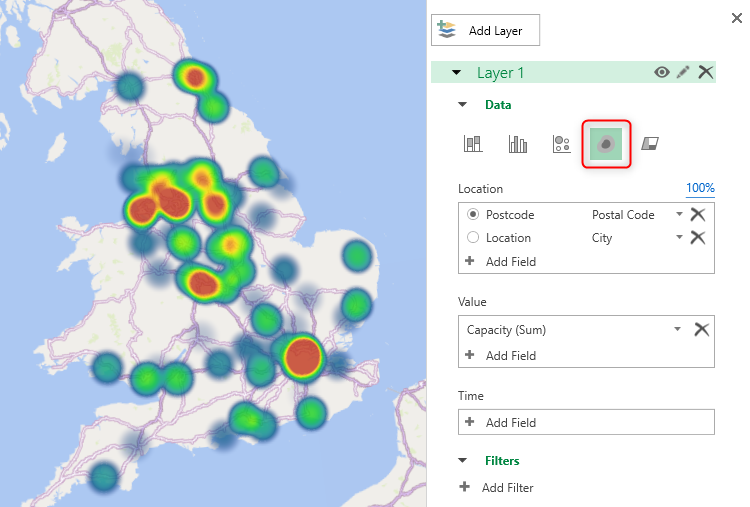Collapse the Layer 1 section
750x507 pixels.
click(x=456, y=73)
